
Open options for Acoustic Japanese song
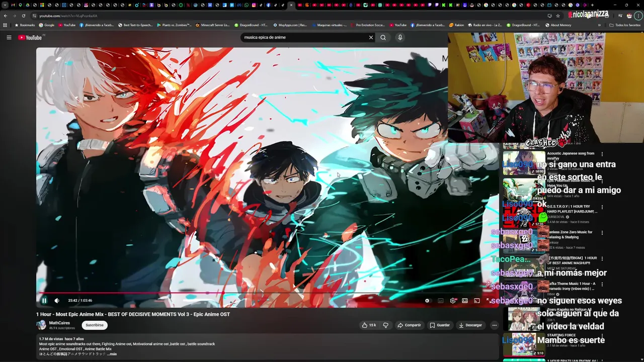[x=602, y=154]
